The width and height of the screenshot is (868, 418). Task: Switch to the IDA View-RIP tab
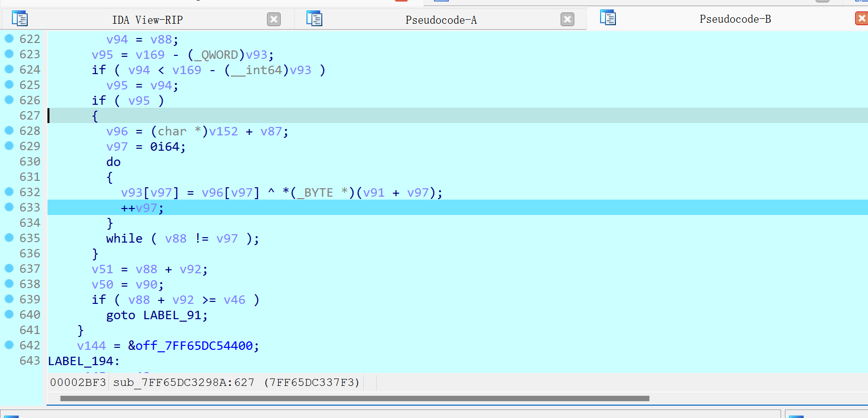pyautogui.click(x=147, y=20)
